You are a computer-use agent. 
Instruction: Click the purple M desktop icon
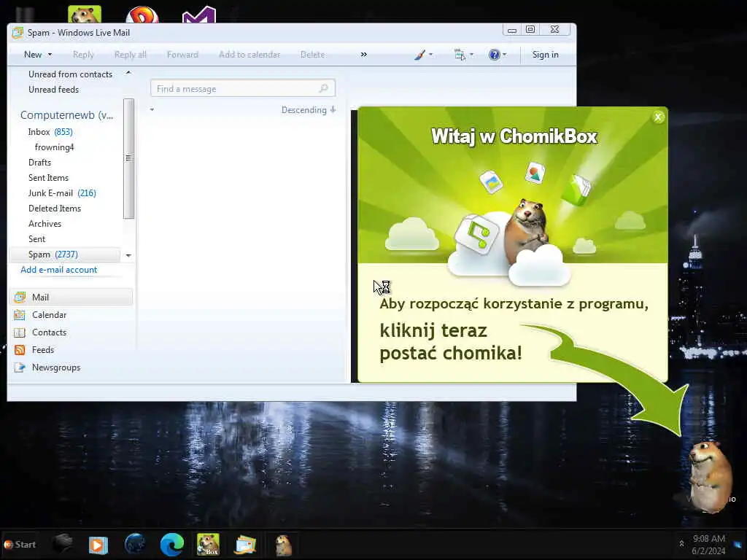pos(199,15)
